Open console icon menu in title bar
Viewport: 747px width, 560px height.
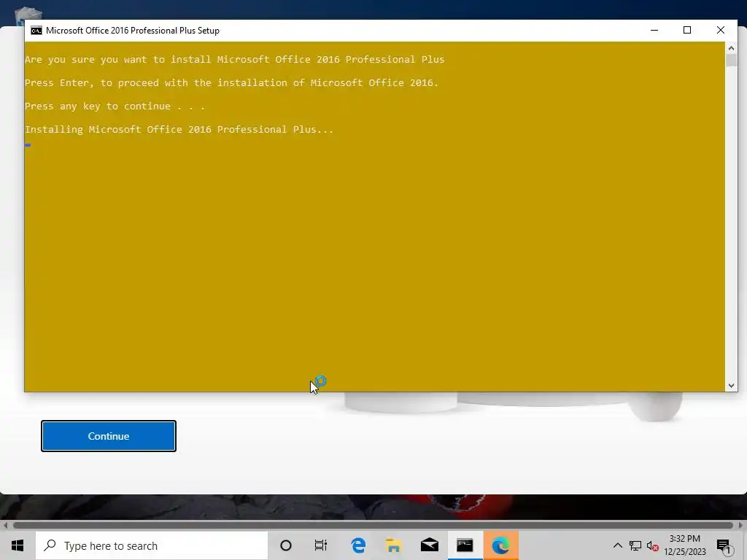(36, 31)
